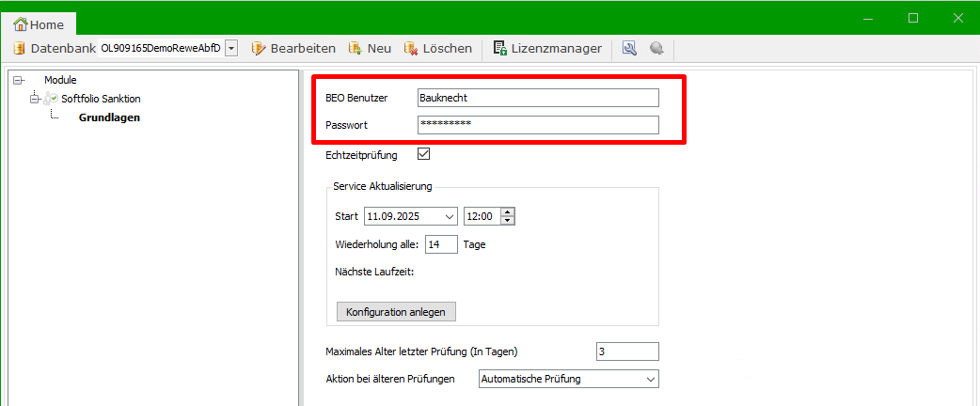Click the Softfolio Sanktion module icon
Image resolution: width=980 pixels, height=406 pixels.
click(x=51, y=99)
